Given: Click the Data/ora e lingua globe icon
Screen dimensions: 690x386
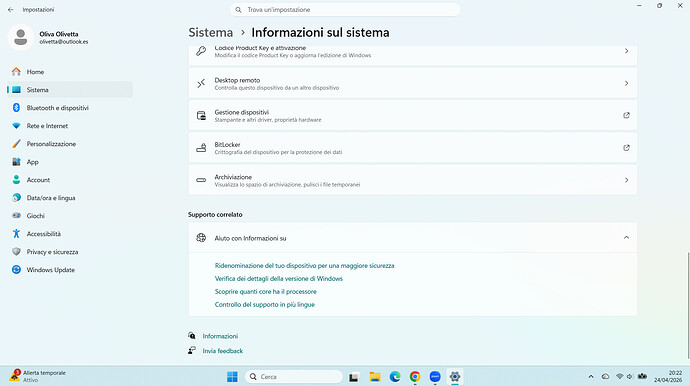Looking at the screenshot, I should [16, 198].
